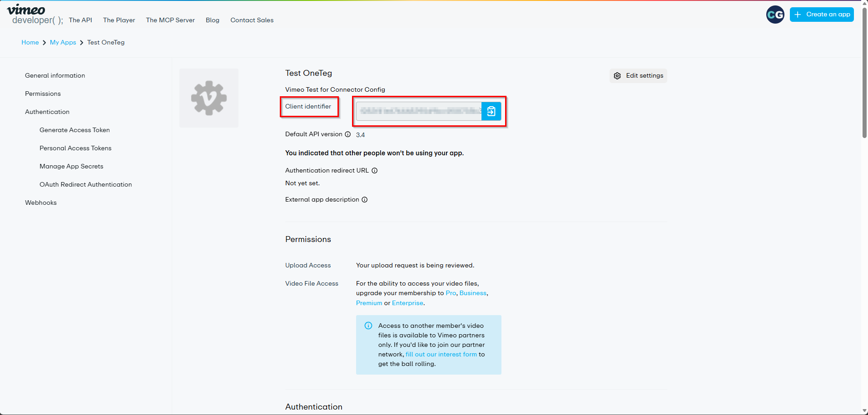Select Authentication in the sidebar
The width and height of the screenshot is (868, 415).
click(x=47, y=112)
